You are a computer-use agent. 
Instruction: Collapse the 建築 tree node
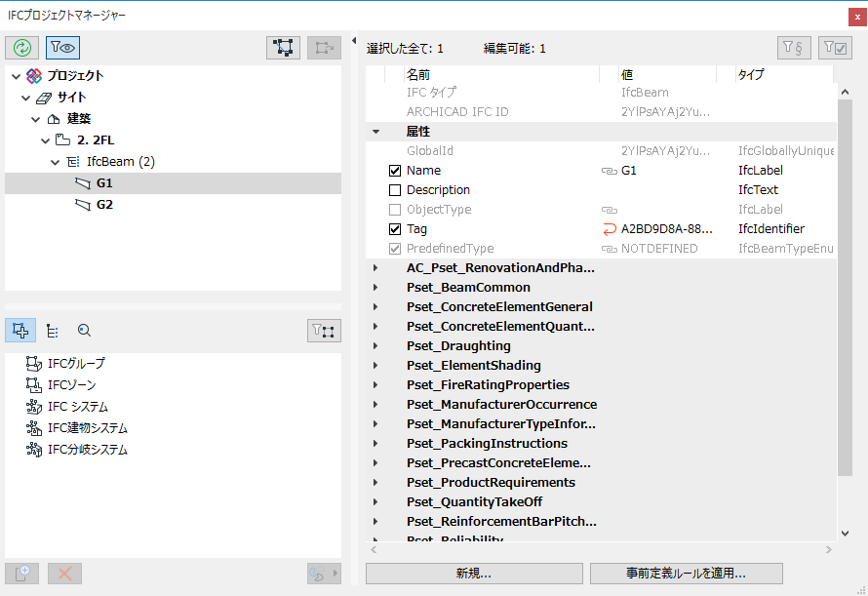tap(36, 119)
